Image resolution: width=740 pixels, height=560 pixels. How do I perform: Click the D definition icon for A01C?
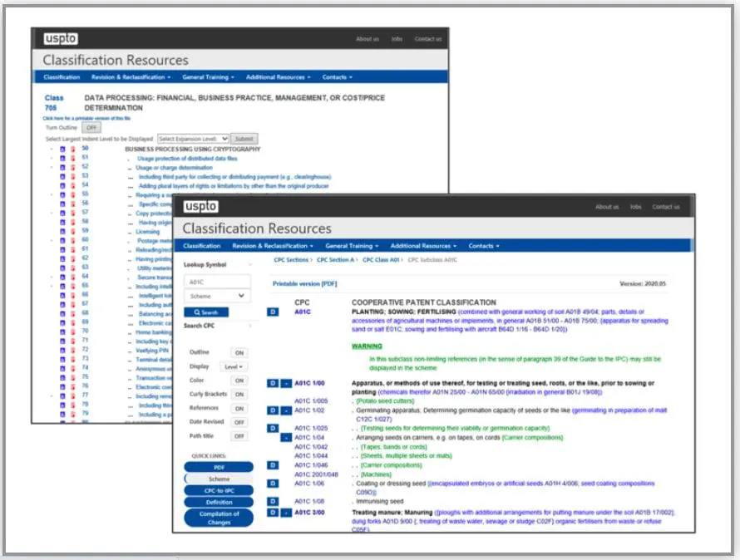pos(273,312)
